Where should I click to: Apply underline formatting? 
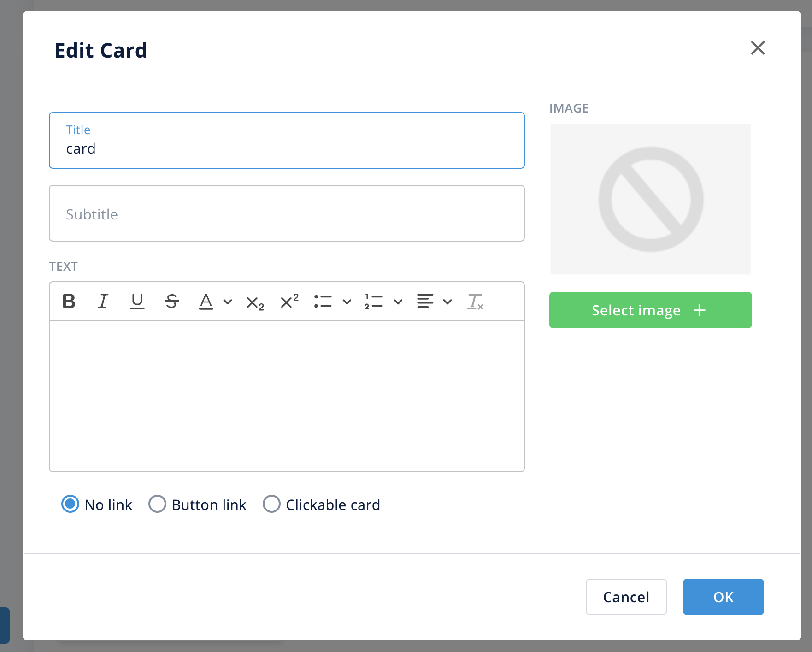[x=137, y=302]
